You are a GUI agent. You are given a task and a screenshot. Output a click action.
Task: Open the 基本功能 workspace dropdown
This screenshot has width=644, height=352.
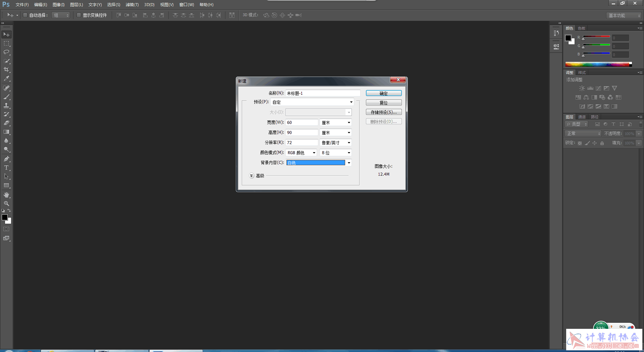[624, 15]
